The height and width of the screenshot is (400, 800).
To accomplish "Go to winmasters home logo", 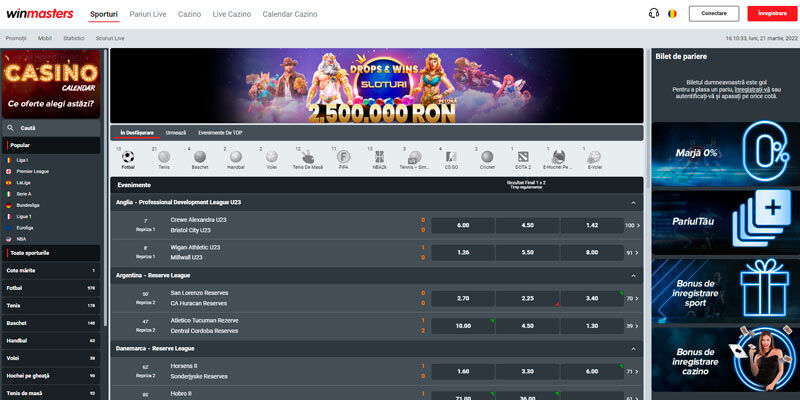I will 40,14.
